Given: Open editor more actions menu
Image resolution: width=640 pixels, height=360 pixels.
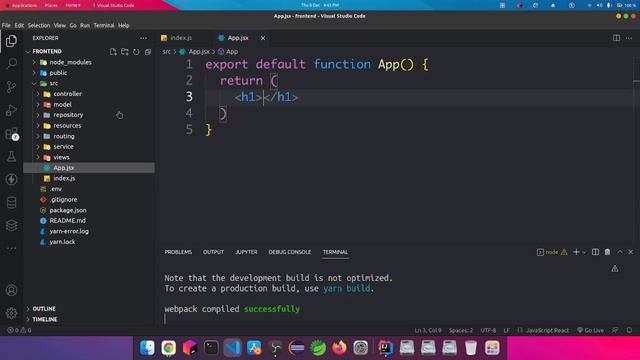Looking at the screenshot, I should pyautogui.click(x=629, y=38).
